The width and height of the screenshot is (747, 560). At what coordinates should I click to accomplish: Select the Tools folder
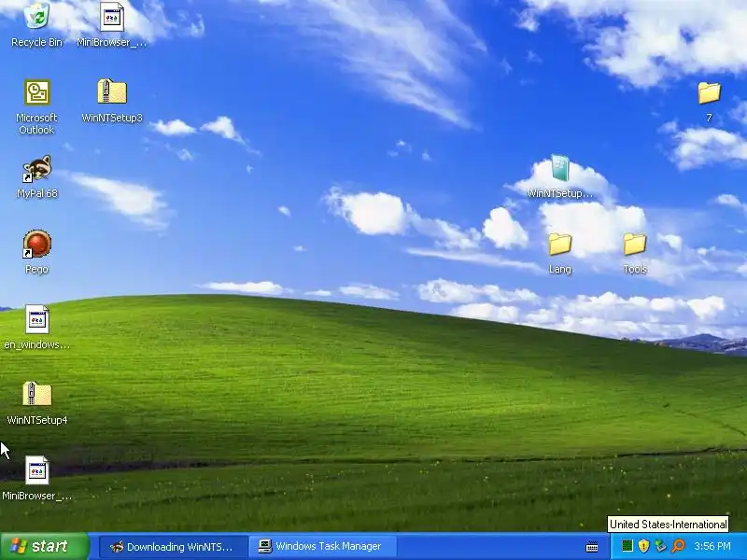(x=635, y=252)
